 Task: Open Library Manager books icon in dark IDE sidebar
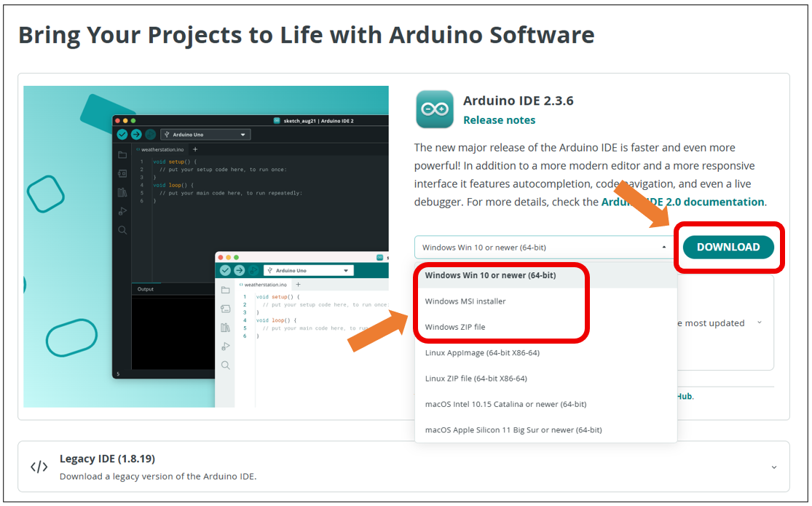[x=122, y=193]
